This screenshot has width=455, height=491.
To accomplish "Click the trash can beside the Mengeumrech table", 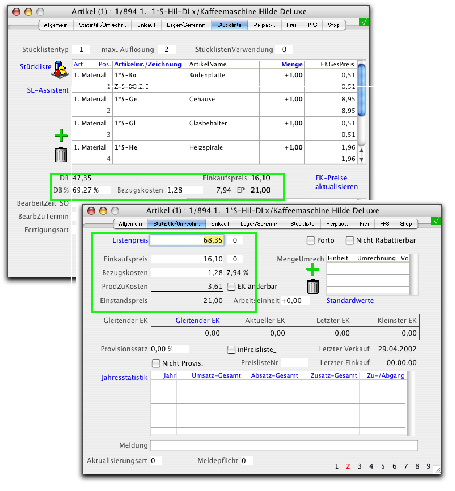I will (313, 286).
